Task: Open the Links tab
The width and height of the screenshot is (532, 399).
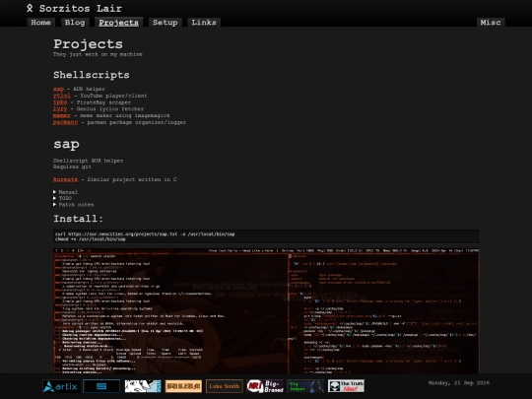Action: (x=204, y=23)
